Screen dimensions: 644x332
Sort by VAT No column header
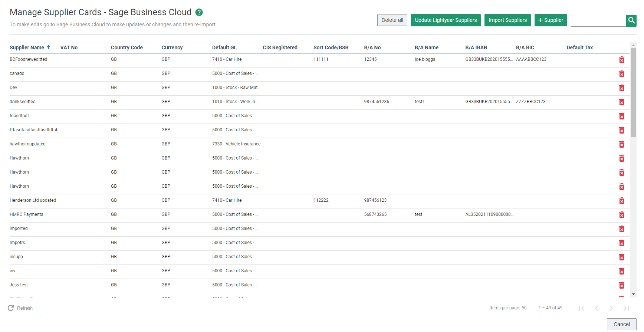tap(69, 47)
